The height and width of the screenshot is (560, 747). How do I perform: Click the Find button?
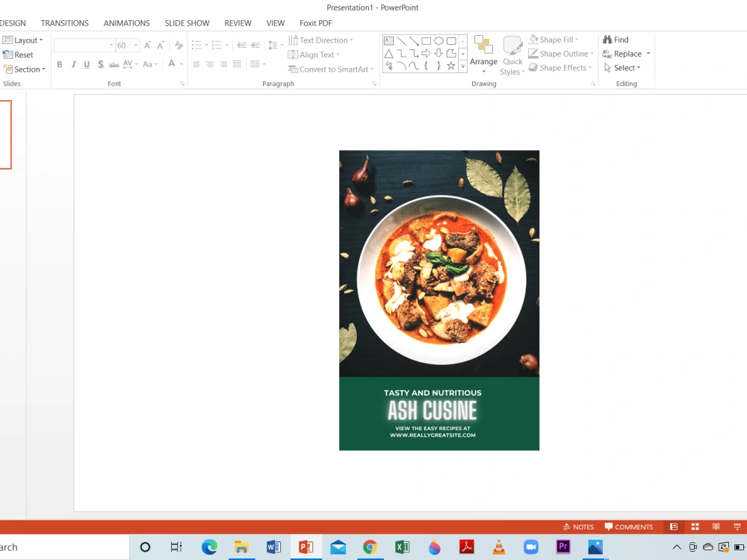click(616, 40)
